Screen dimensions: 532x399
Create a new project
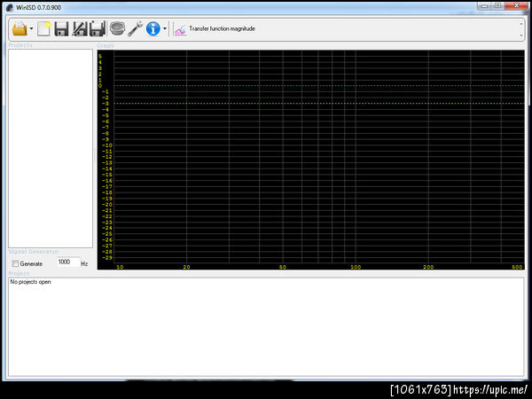pyautogui.click(x=43, y=29)
